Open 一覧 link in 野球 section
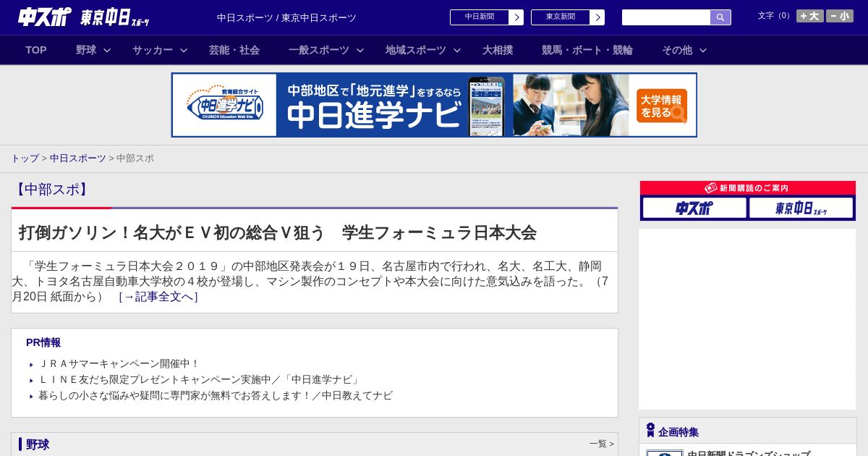Image resolution: width=868 pixels, height=456 pixels. click(x=601, y=444)
